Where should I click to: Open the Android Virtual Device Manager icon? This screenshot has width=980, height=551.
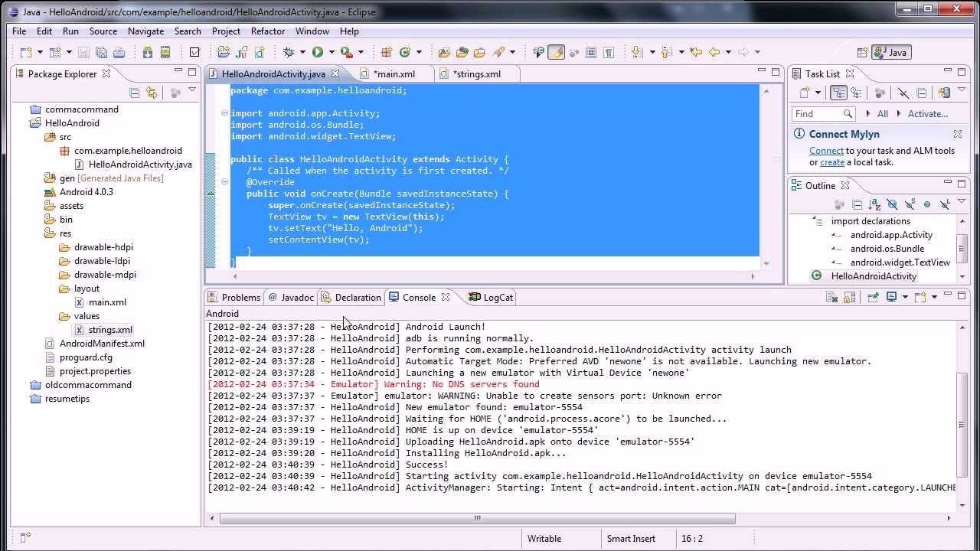[x=166, y=52]
